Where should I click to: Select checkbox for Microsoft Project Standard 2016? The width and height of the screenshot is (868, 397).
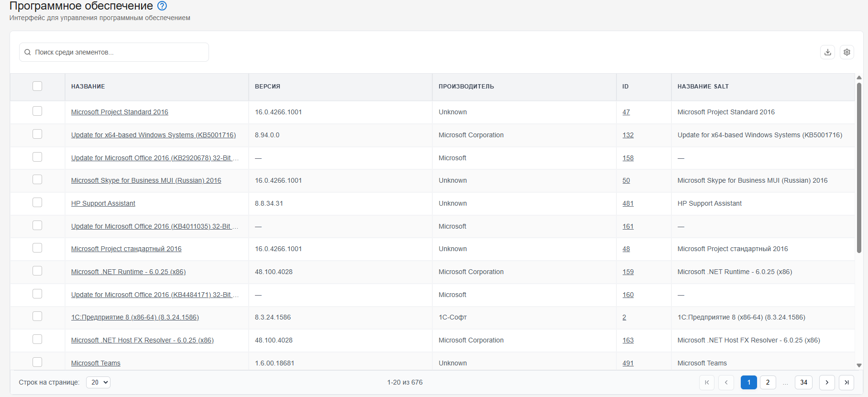tap(37, 111)
